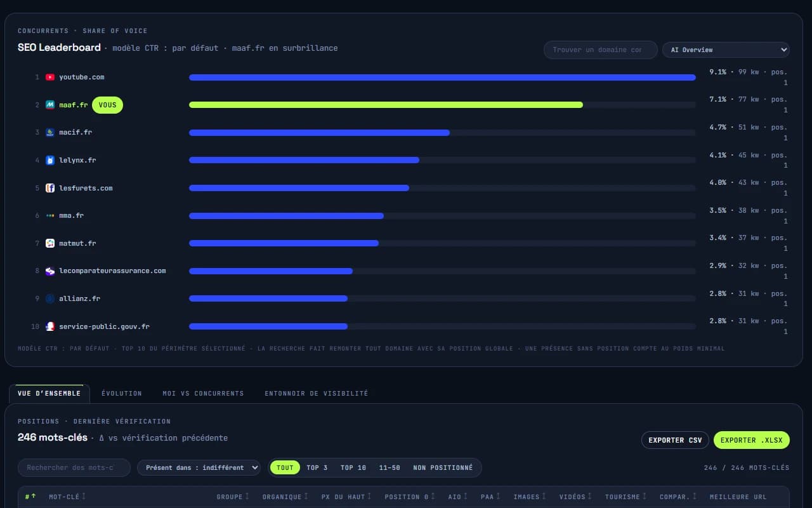Click the lesfurets.com favicon icon
Screen dimensions: 812x508
(x=50, y=188)
